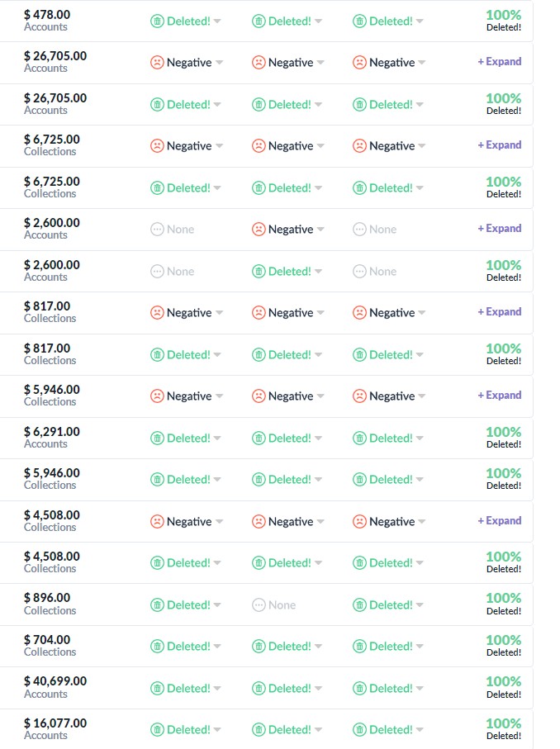The height and width of the screenshot is (749, 560).
Task: Click first trash icon in $478.00 row
Action: pyautogui.click(x=157, y=21)
